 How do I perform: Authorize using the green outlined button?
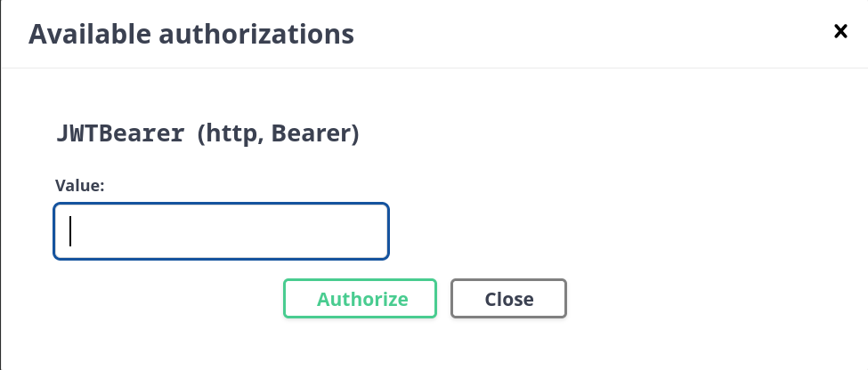point(360,299)
